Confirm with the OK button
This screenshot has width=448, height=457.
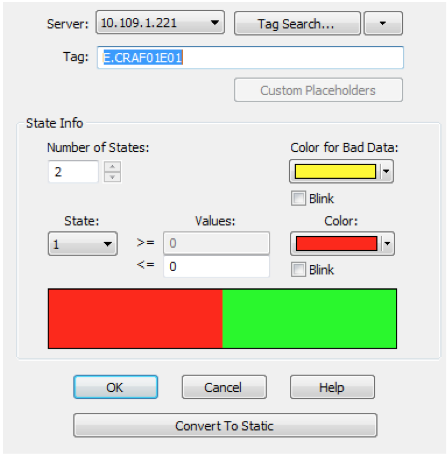[115, 387]
